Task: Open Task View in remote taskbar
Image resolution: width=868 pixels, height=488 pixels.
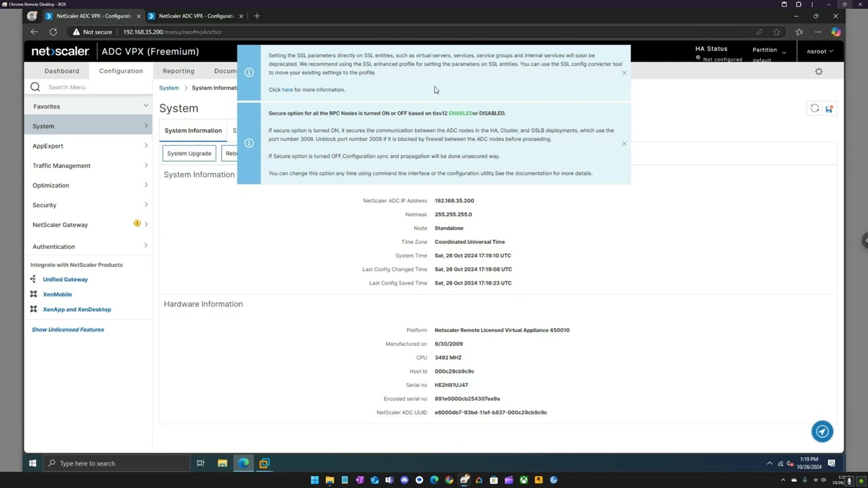Action: pyautogui.click(x=201, y=464)
